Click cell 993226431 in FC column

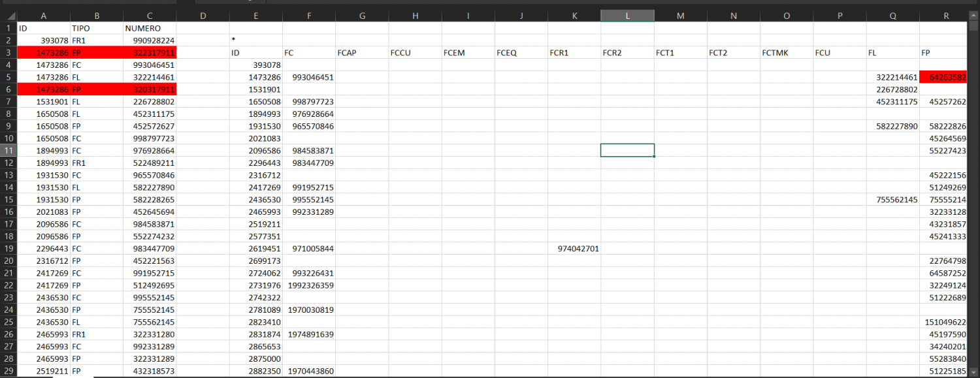309,273
